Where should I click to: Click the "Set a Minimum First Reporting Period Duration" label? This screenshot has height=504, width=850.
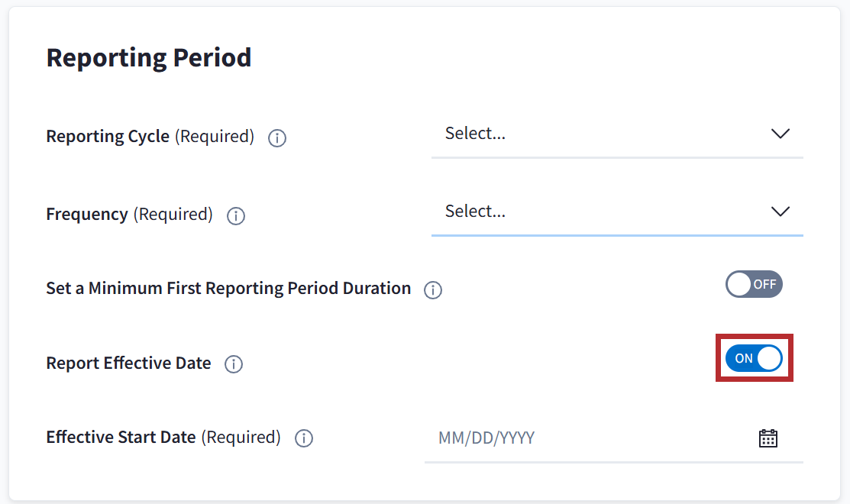228,289
